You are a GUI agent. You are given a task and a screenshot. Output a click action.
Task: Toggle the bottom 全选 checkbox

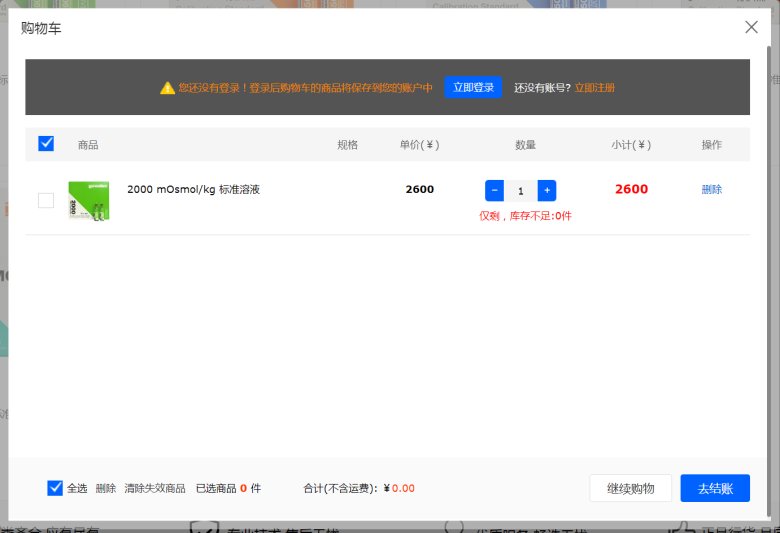click(55, 488)
